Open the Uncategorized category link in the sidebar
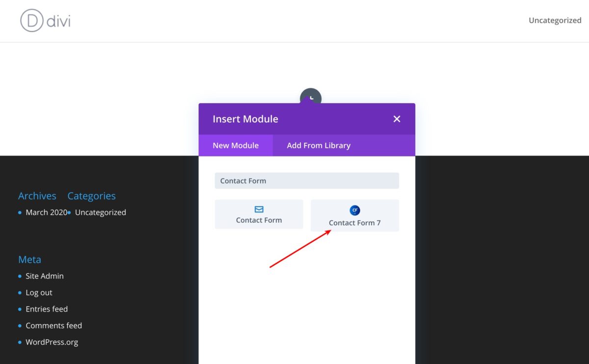 click(100, 212)
